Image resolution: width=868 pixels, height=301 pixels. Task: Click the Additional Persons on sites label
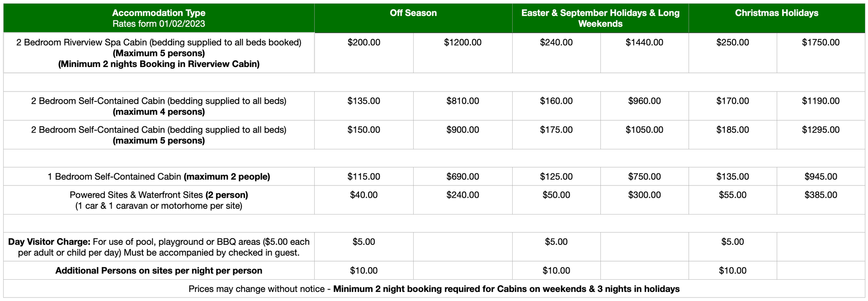(159, 271)
